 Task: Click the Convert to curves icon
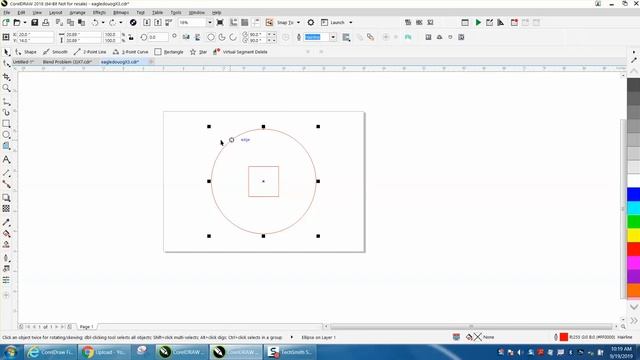[408, 37]
